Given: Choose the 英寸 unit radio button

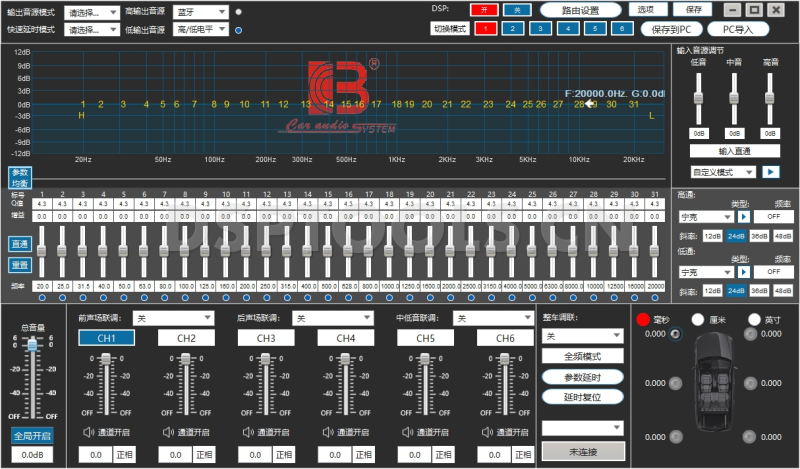Looking at the screenshot, I should 752,318.
